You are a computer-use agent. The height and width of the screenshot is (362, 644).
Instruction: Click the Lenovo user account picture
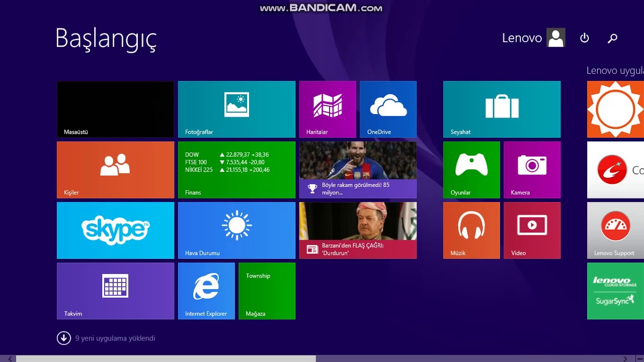556,38
